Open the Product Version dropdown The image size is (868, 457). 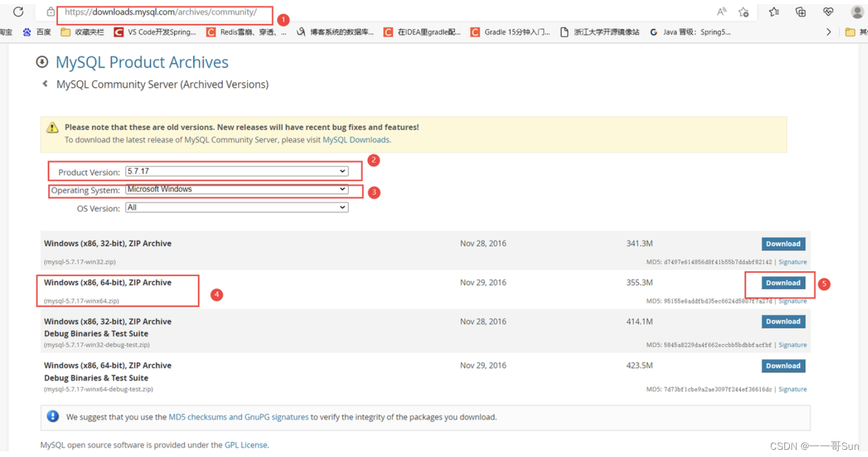[236, 171]
